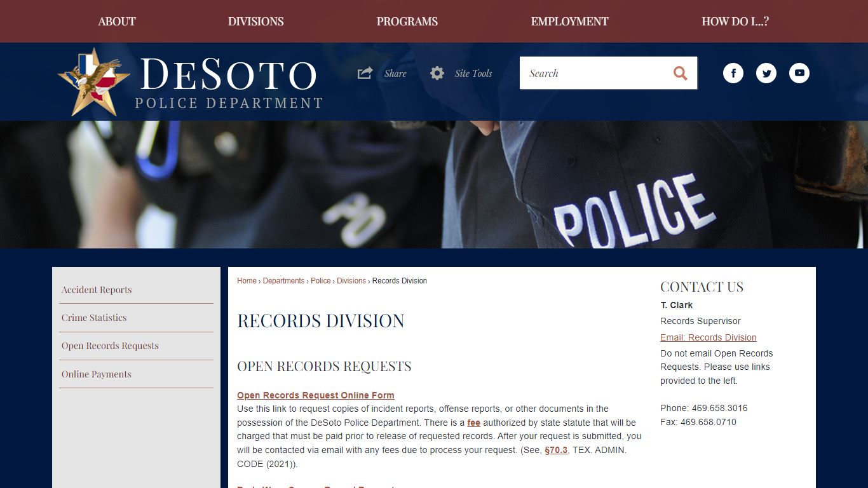Open the Twitter page icon
The height and width of the screenshot is (488, 868).
(766, 73)
